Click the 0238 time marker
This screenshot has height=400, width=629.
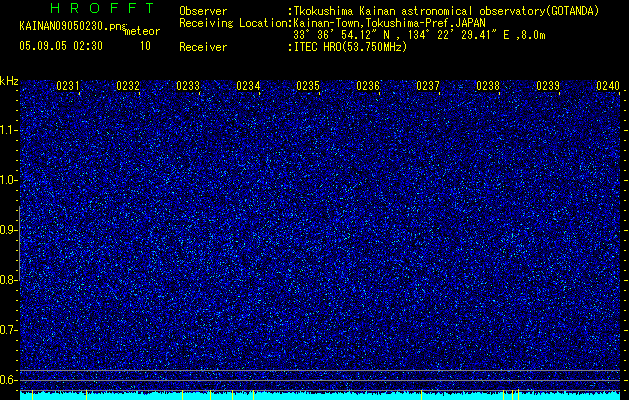click(488, 86)
